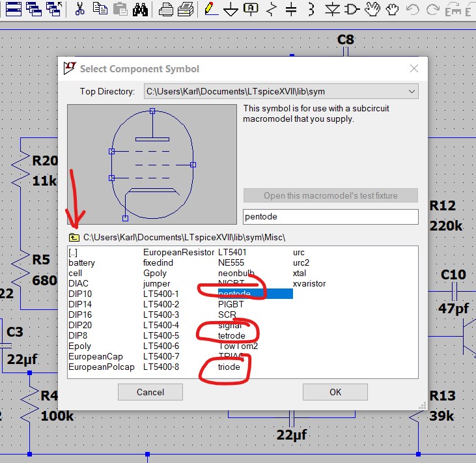Click the OK button

coord(335,392)
